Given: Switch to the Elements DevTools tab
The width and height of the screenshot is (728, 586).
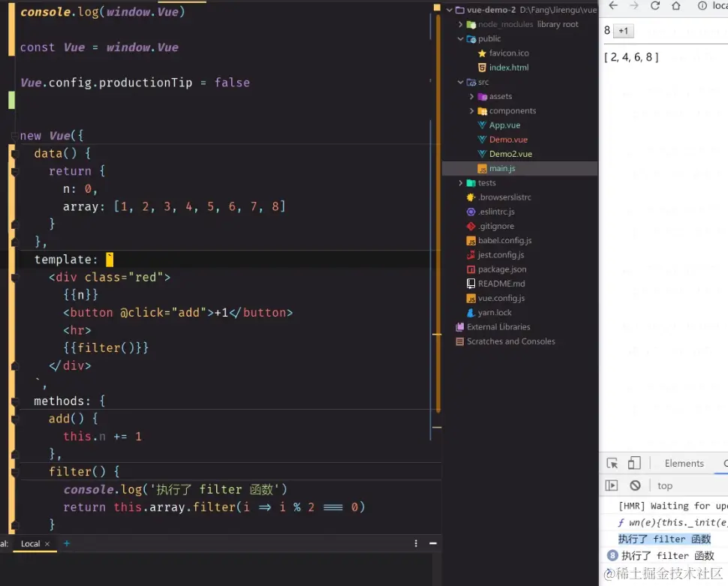Looking at the screenshot, I should pos(684,464).
